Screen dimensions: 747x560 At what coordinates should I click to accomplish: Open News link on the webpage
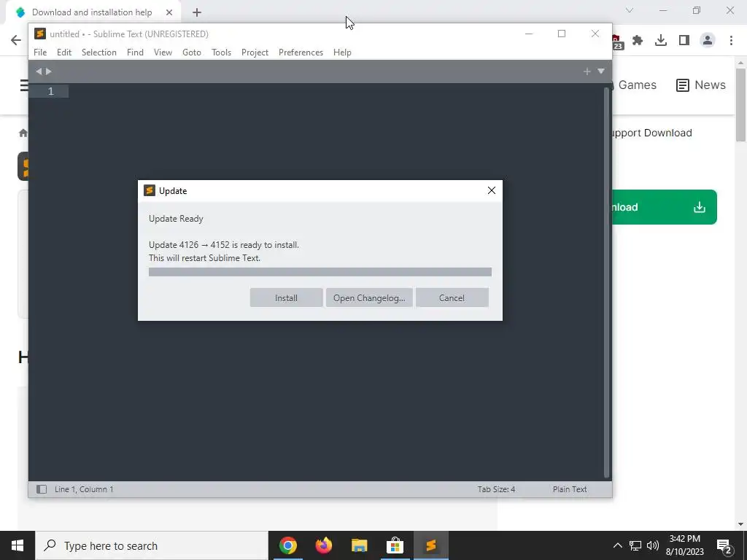[701, 85]
